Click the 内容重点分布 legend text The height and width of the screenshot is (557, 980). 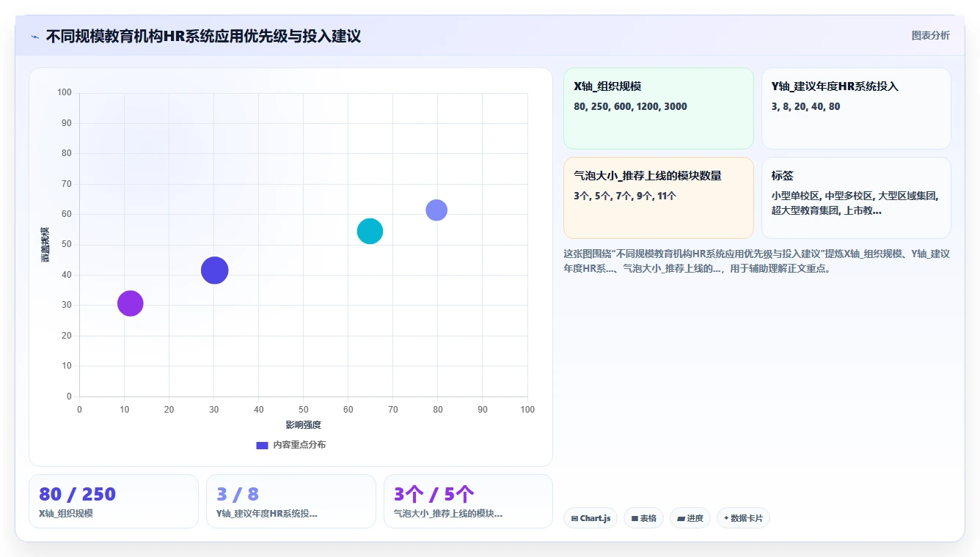coord(299,445)
